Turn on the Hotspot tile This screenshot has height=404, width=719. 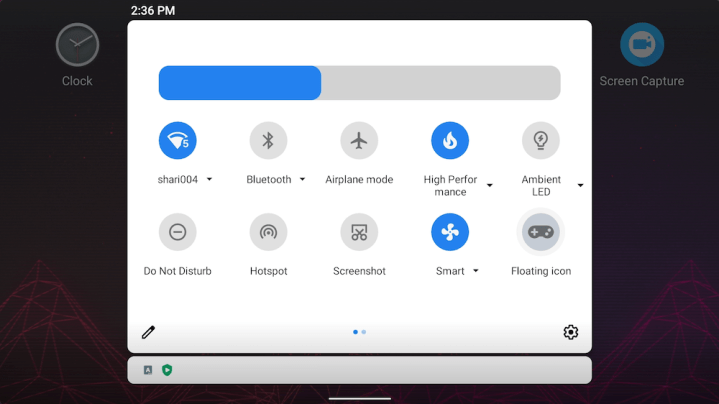click(x=268, y=232)
